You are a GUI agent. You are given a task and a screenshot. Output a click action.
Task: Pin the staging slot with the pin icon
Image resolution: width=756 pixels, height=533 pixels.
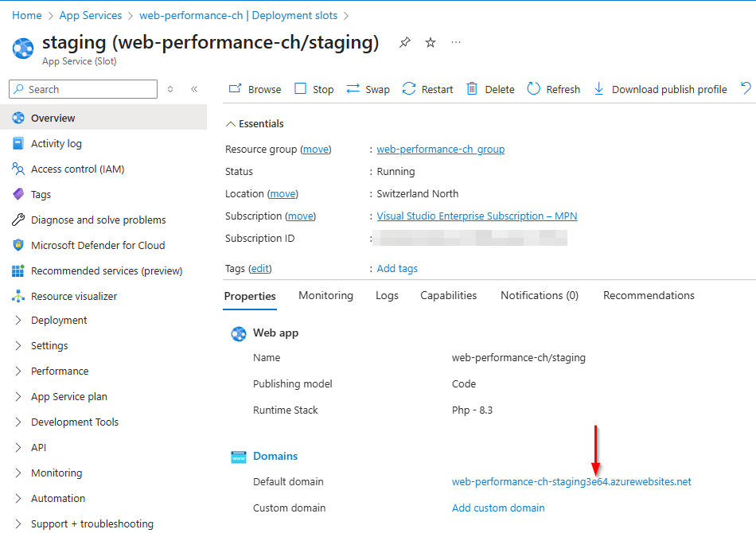405,42
